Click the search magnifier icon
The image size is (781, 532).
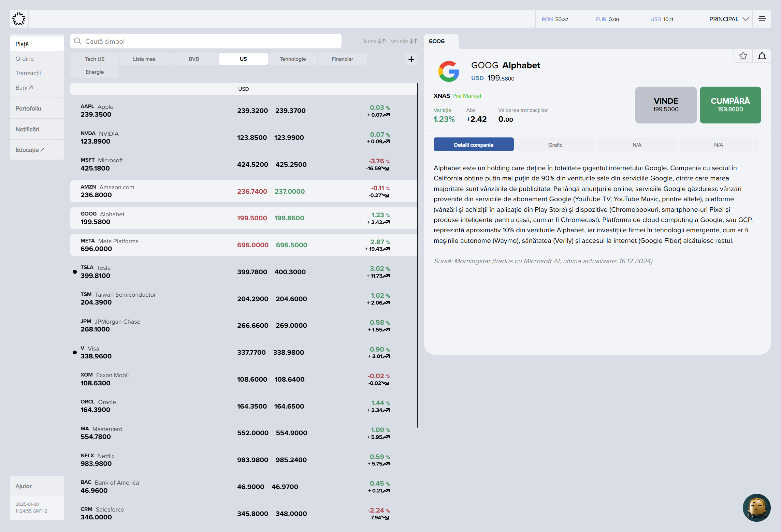78,41
